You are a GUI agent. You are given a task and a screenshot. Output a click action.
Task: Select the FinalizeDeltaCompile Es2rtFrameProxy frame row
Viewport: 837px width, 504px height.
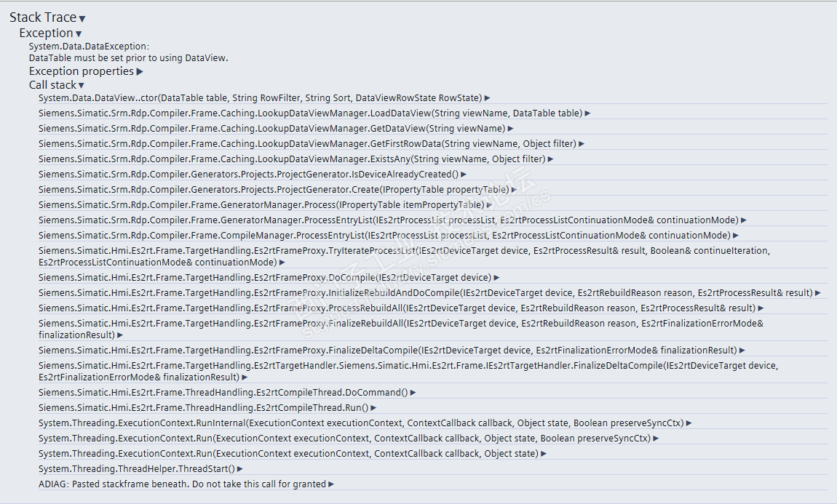coord(387,351)
